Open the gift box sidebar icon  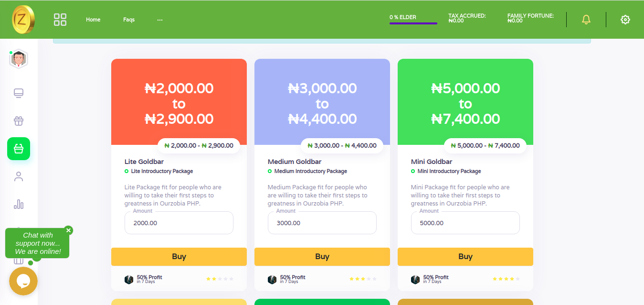[x=19, y=120]
